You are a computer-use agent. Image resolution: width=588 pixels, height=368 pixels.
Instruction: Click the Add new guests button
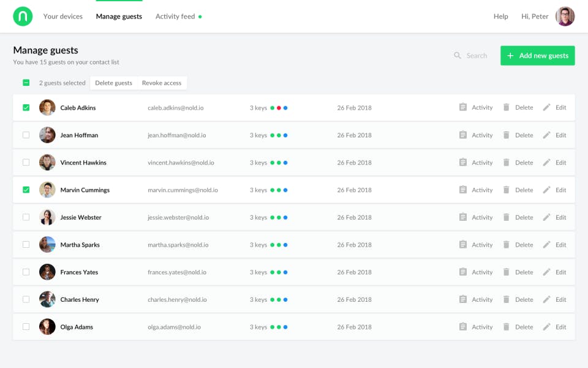(537, 56)
